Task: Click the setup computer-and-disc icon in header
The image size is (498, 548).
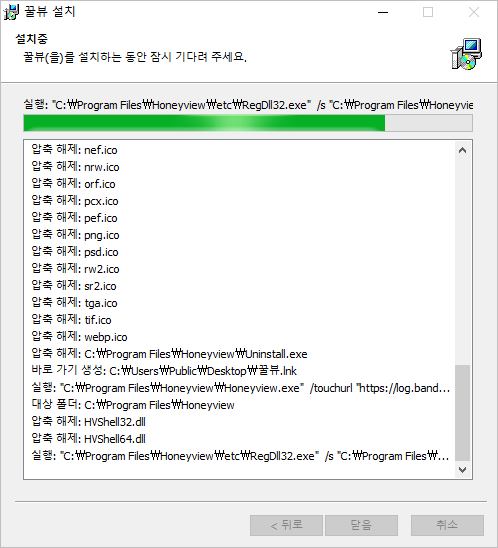Action: point(466,54)
